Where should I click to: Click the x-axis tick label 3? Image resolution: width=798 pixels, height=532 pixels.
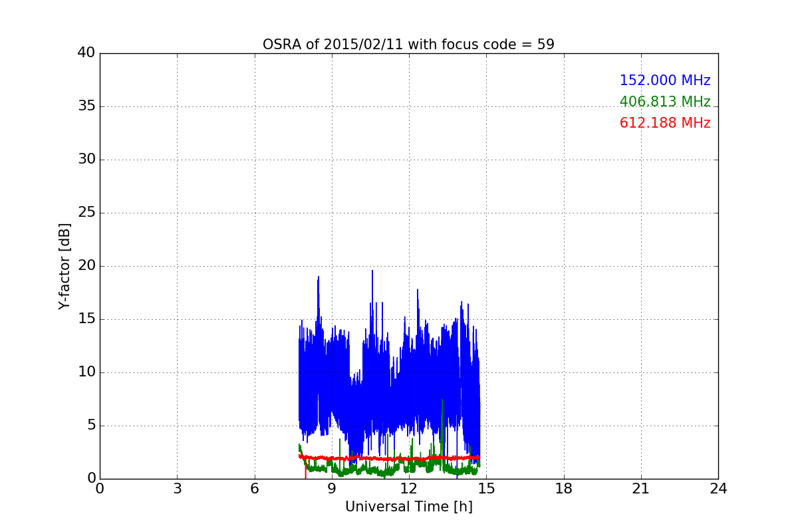177,489
